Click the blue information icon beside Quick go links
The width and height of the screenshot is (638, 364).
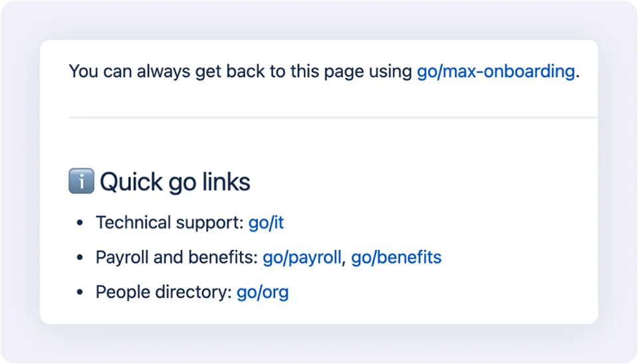coord(81,181)
